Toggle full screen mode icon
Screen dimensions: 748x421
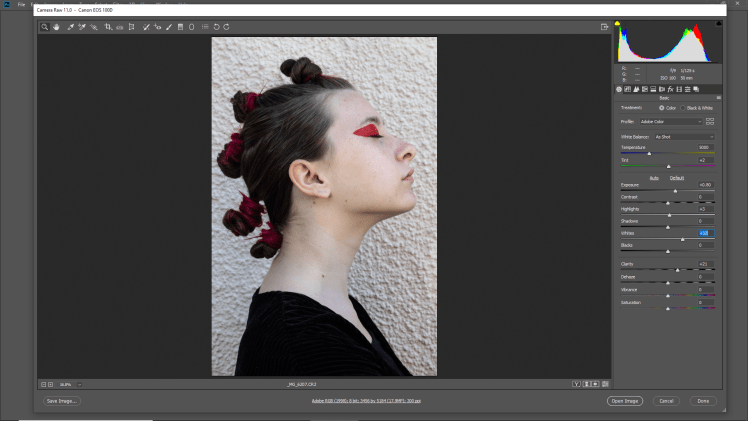(x=605, y=27)
